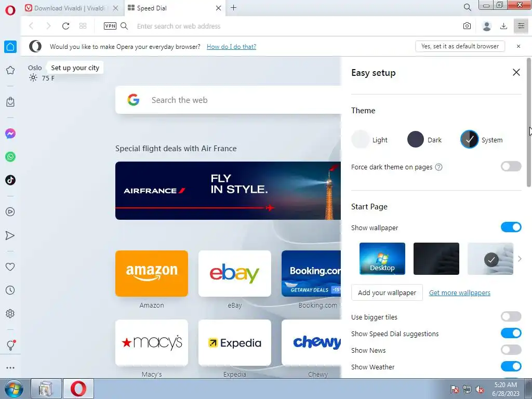Select the System theme
Screen dimensions: 532x399
pyautogui.click(x=482, y=139)
